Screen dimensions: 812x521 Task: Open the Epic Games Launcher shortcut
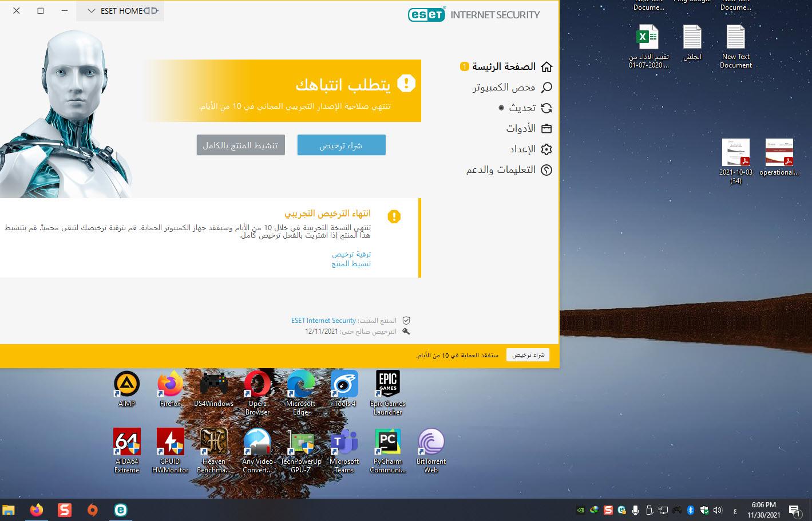click(x=387, y=393)
